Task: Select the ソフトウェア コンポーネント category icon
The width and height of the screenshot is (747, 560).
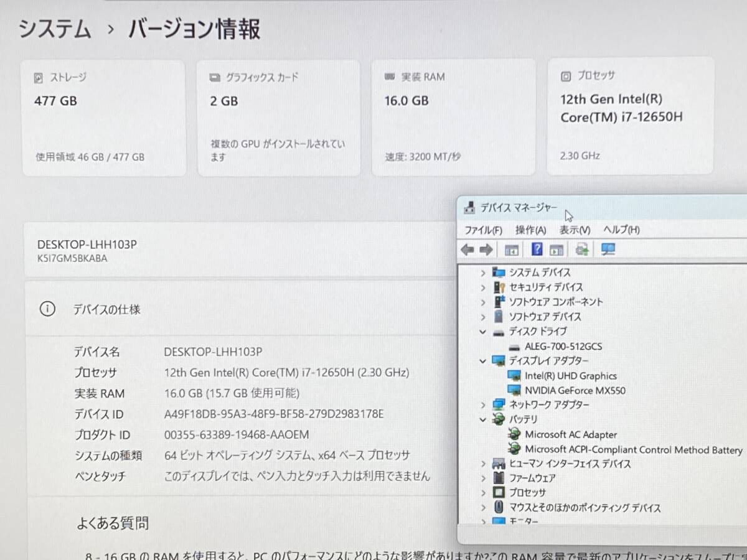Action: point(498,302)
